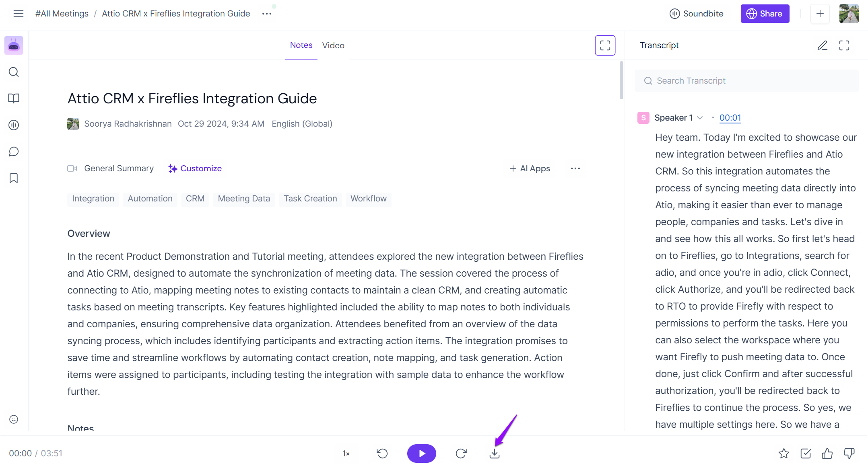868x470 pixels.
Task: Click the Integration tag filter
Action: pyautogui.click(x=93, y=199)
